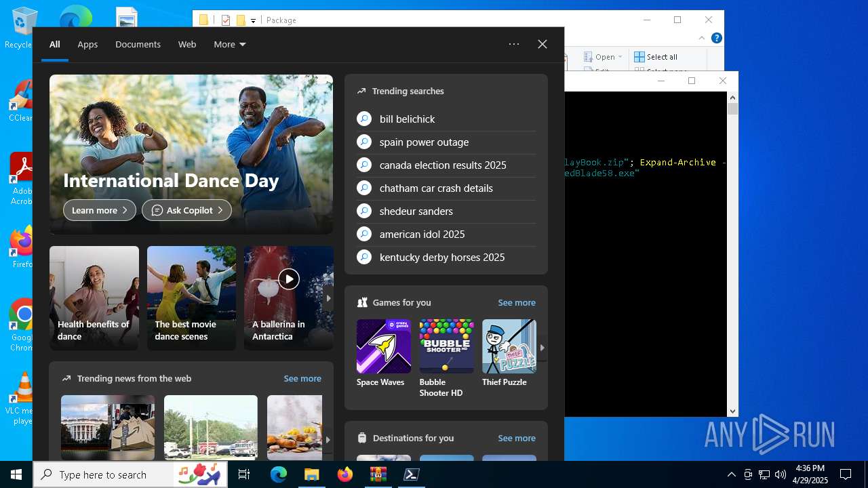This screenshot has width=868, height=488.
Task: Click the Trending searches header icon
Action: [361, 91]
